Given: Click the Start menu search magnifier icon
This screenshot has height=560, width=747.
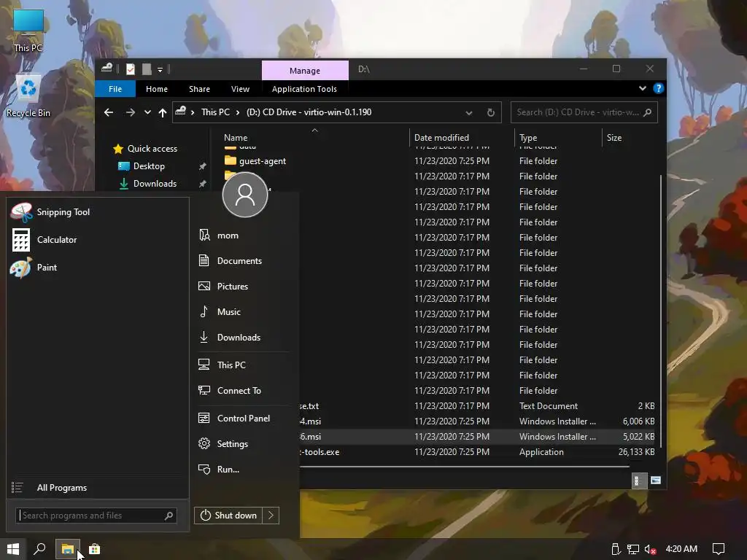Looking at the screenshot, I should (169, 516).
